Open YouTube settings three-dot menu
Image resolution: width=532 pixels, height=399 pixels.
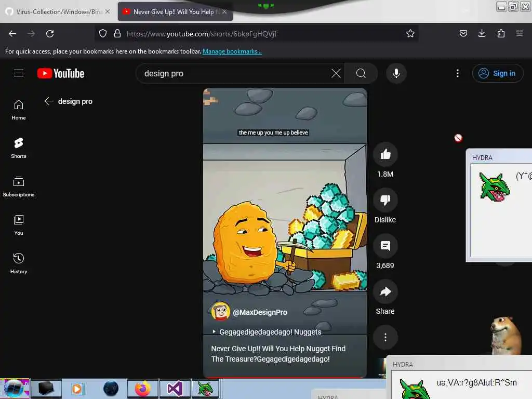457,73
